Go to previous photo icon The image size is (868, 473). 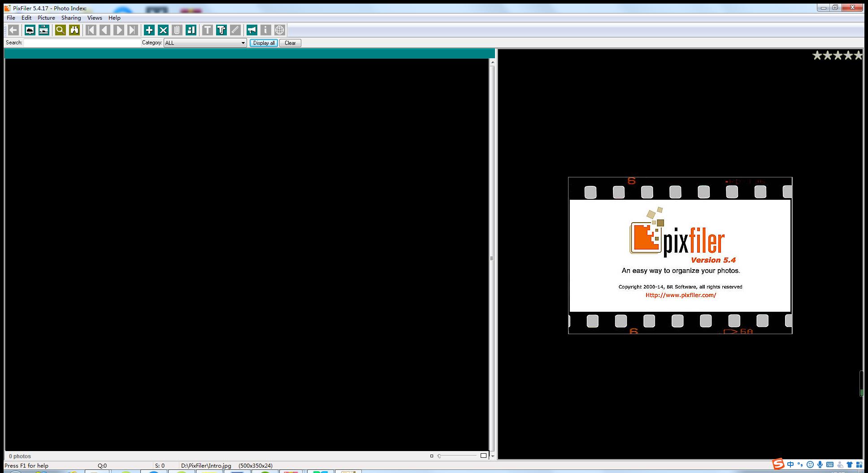(x=105, y=30)
